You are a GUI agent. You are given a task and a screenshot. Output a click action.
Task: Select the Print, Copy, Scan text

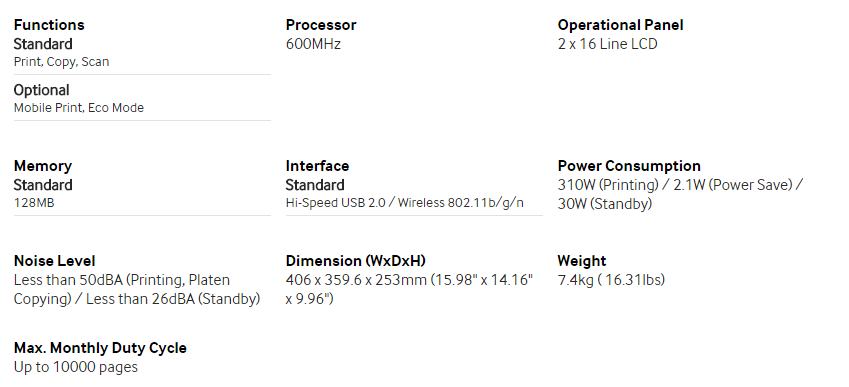pos(61,62)
